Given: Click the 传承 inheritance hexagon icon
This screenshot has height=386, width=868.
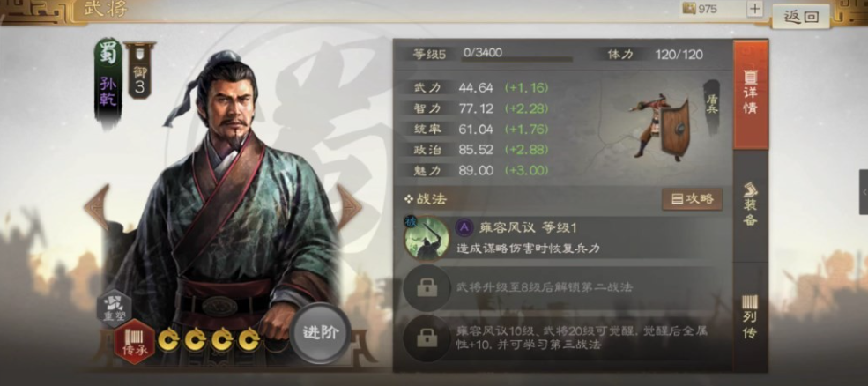Looking at the screenshot, I should click(135, 342).
